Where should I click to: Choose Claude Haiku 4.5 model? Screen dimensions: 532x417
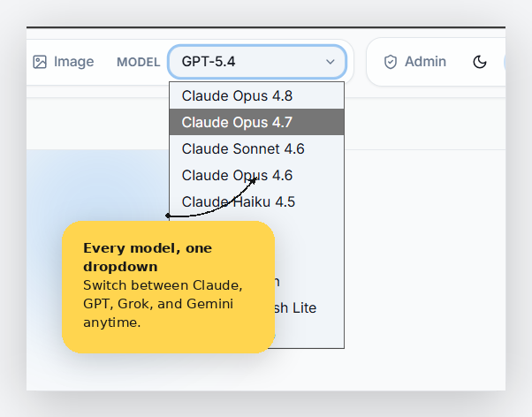[257, 201]
